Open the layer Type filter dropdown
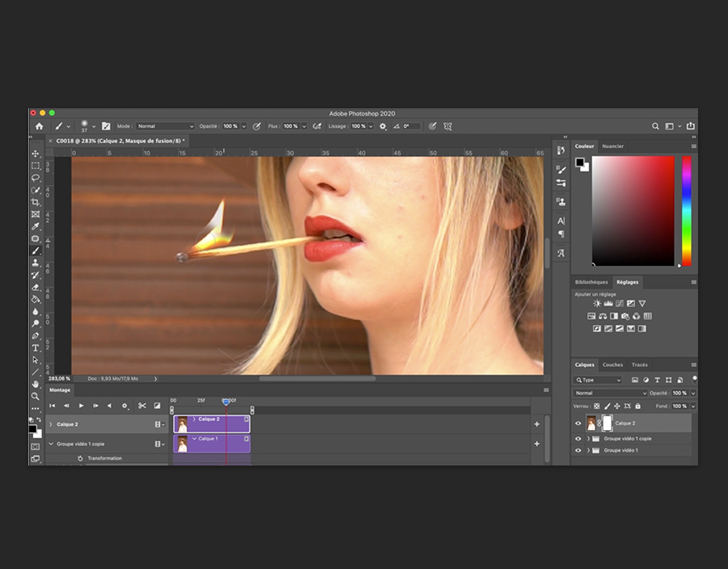 click(598, 380)
